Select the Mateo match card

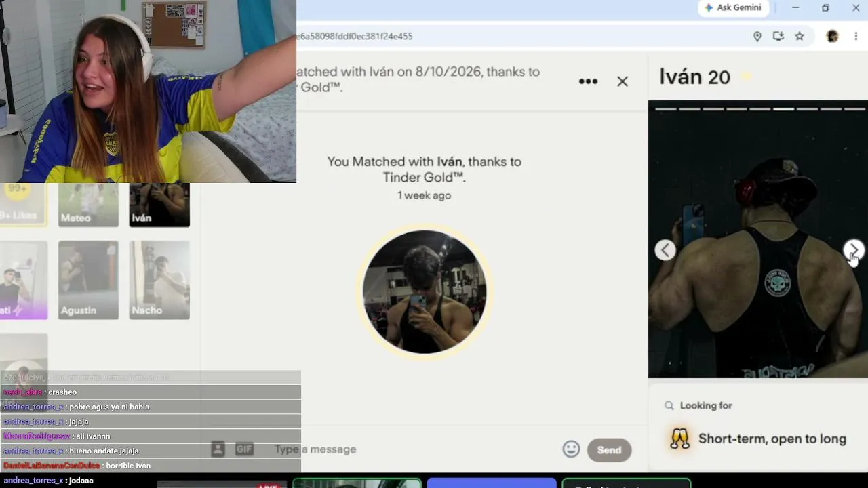point(88,205)
